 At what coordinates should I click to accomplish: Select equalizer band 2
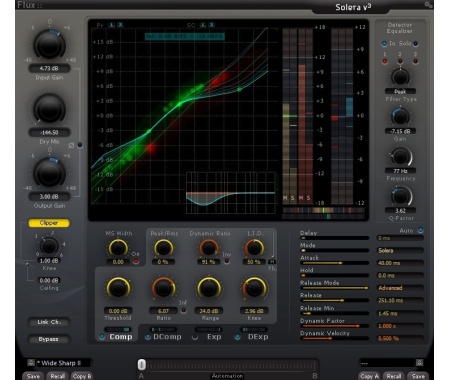click(400, 61)
